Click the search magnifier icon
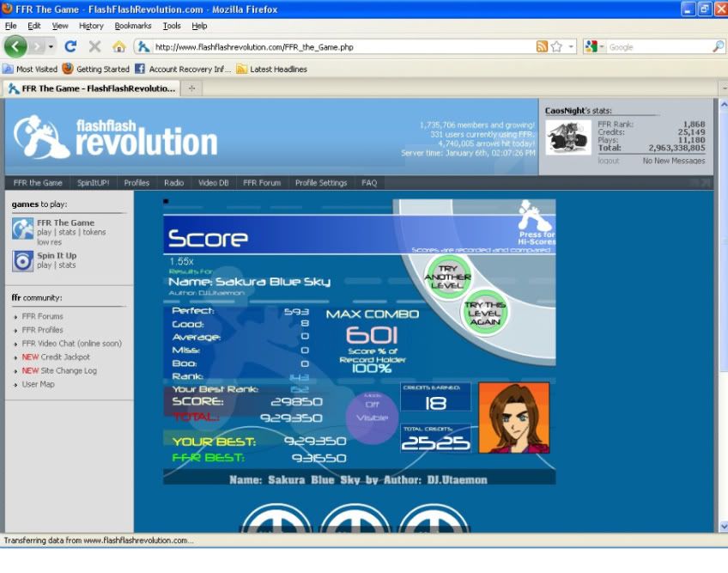Screen dimensions: 728x573 point(718,46)
